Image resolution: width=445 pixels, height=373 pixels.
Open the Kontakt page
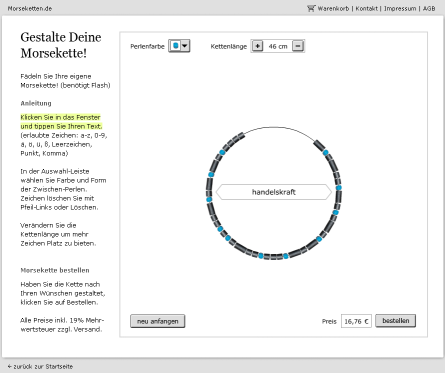tap(366, 9)
